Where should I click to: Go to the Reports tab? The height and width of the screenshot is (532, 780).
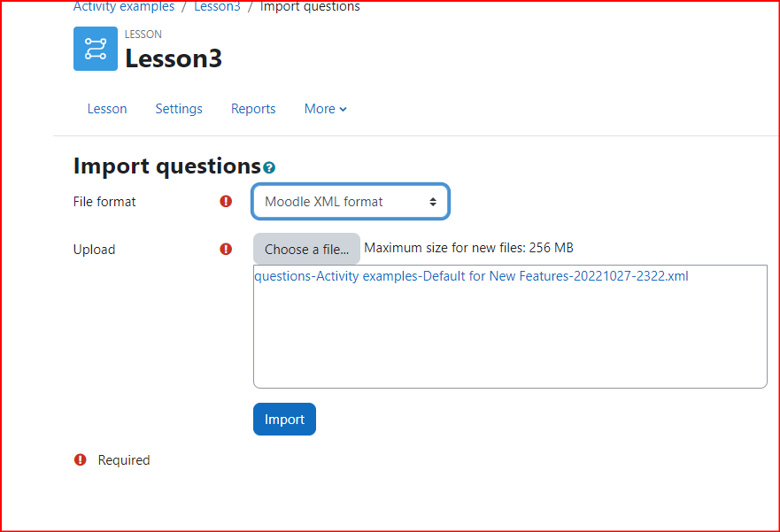tap(253, 109)
